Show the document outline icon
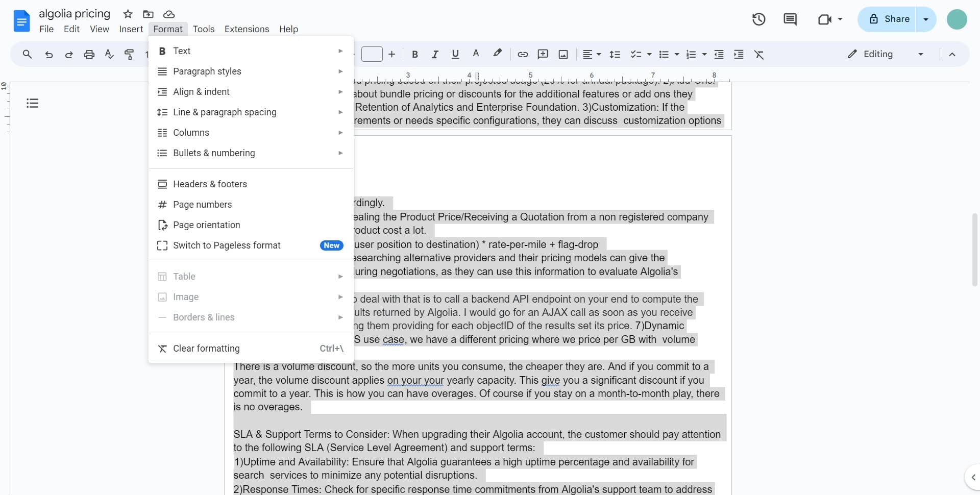980x495 pixels. click(x=32, y=103)
